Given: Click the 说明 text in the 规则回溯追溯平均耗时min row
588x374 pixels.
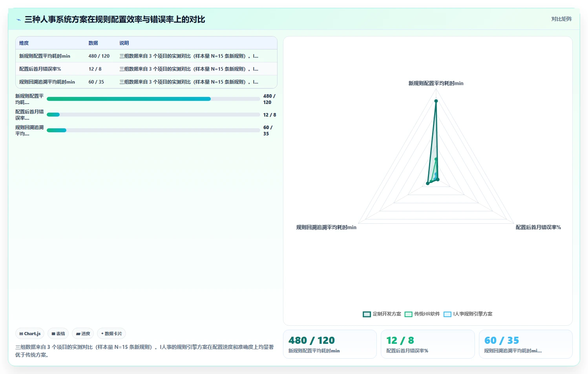Looking at the screenshot, I should click(x=189, y=82).
